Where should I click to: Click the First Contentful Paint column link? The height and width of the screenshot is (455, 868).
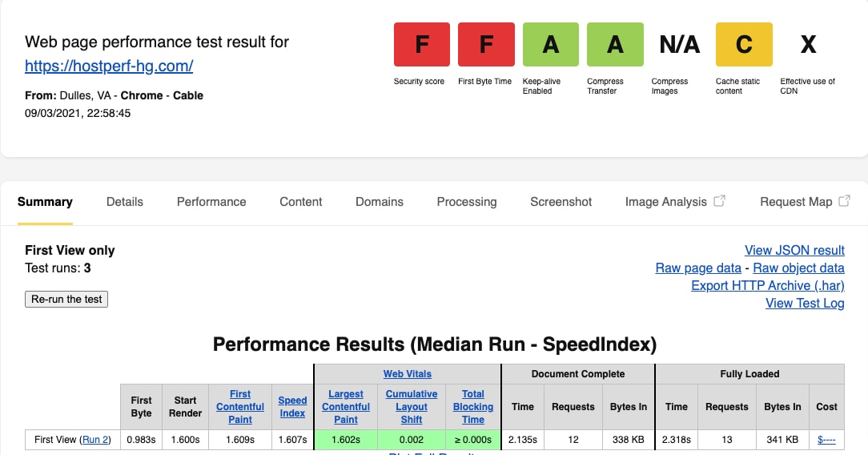(x=240, y=407)
